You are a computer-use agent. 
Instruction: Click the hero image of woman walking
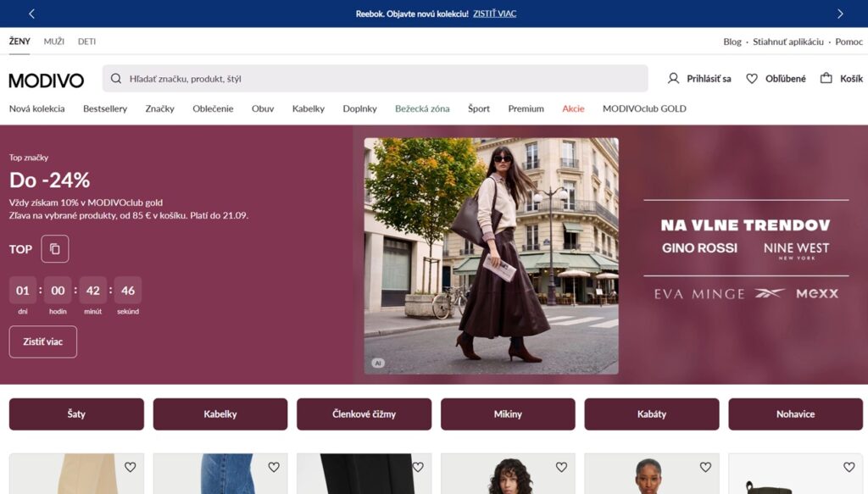point(491,256)
